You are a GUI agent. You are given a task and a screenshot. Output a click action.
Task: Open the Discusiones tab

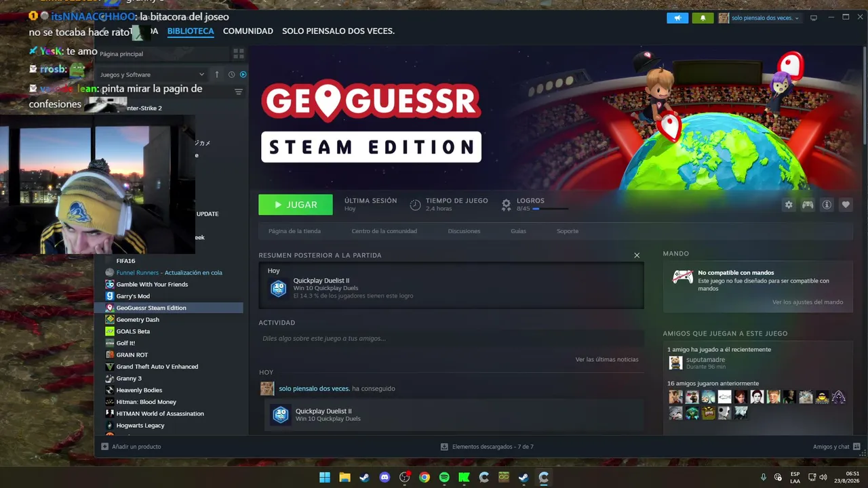(465, 231)
